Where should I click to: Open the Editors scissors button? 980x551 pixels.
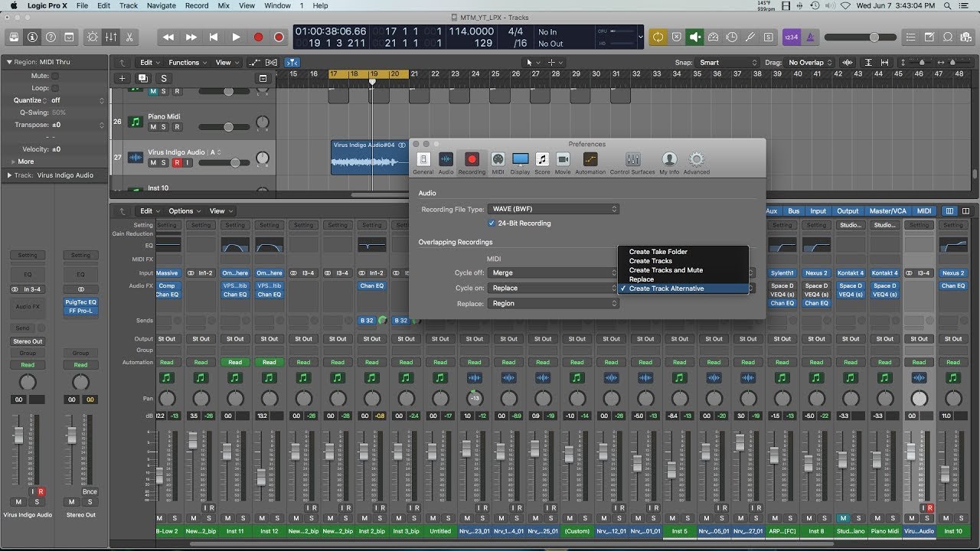[x=129, y=37]
